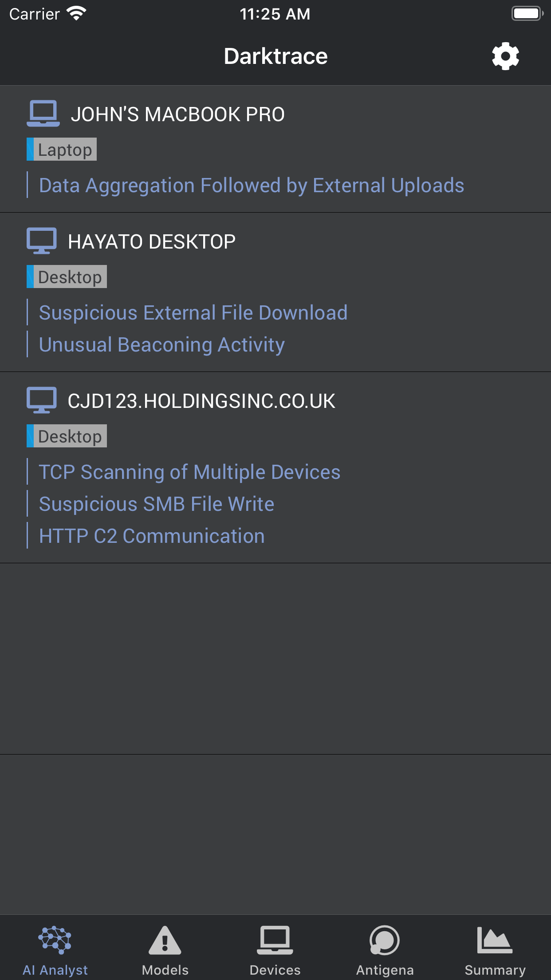Open Data Aggregation Followed by External Uploads alert
This screenshot has height=980, width=551.
(251, 185)
